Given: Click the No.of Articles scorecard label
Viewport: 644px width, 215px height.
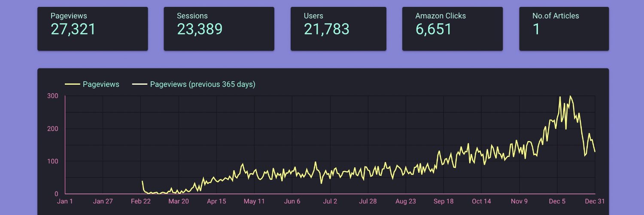Looking at the screenshot, I should [x=556, y=16].
